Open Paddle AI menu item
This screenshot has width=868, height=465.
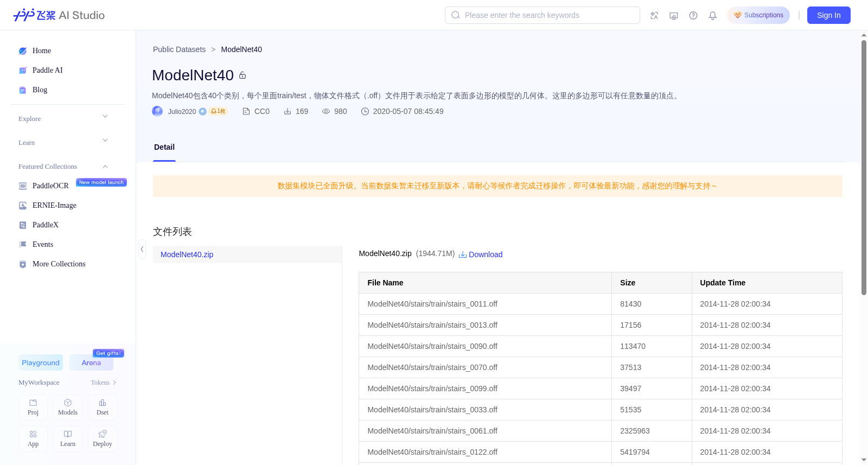48,71
